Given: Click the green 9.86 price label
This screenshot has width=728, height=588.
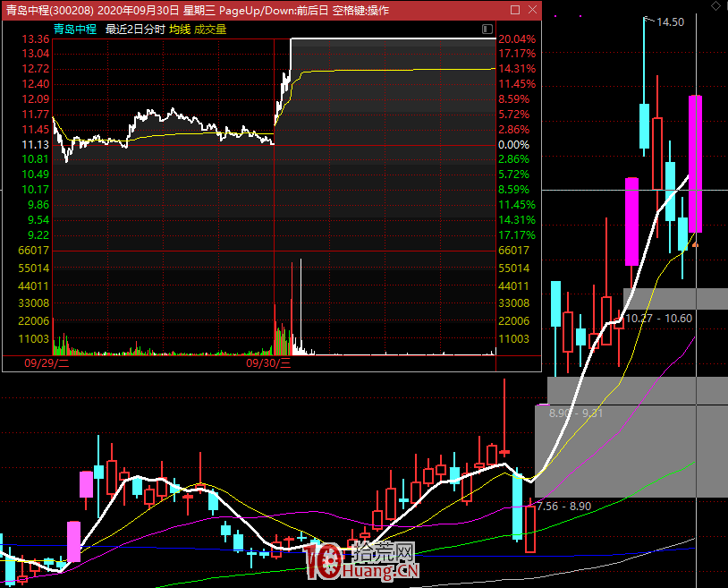Looking at the screenshot, I should pyautogui.click(x=38, y=205).
